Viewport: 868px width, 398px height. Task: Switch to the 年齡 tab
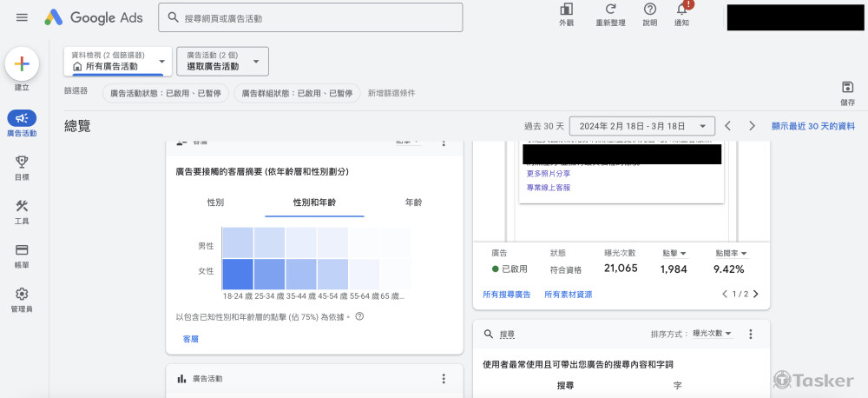click(x=413, y=202)
